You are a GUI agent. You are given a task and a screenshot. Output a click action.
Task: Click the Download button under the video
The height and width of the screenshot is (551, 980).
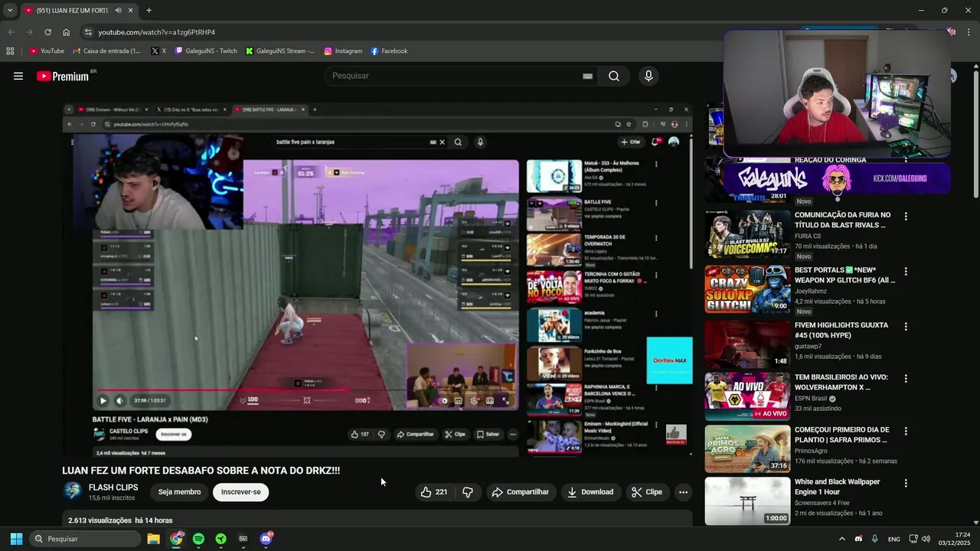(590, 492)
